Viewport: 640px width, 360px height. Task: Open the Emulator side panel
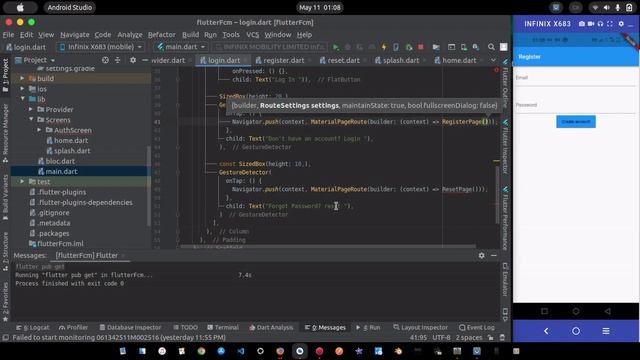(505, 280)
